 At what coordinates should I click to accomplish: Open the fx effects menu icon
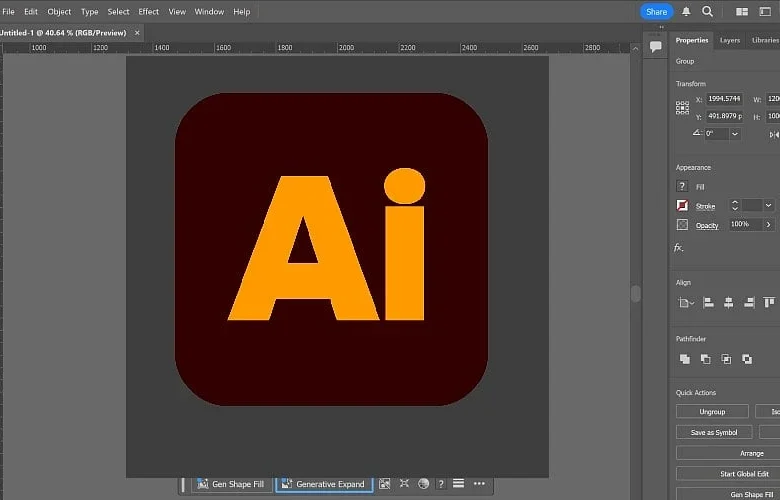pyautogui.click(x=679, y=247)
